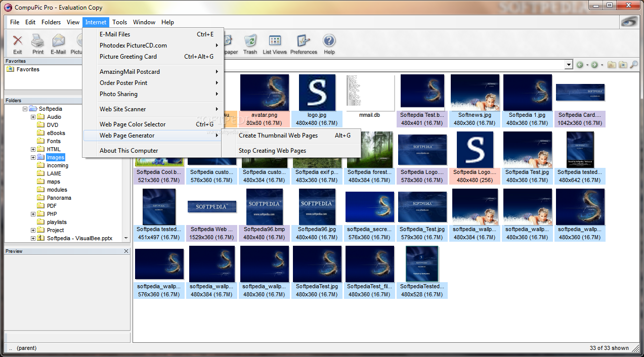
Task: Expand the Audio folder node
Action: (x=33, y=117)
